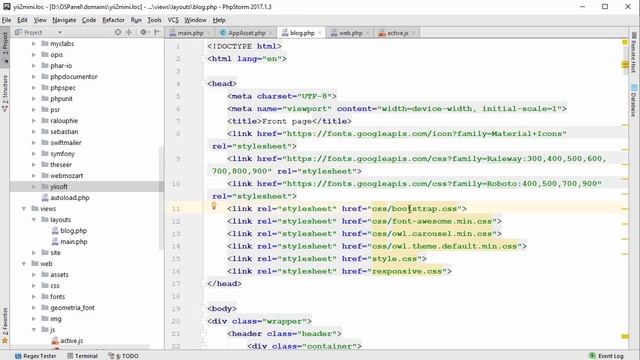The image size is (640, 360).
Task: Click 'css/bootstrap.css' href value on line 11
Action: tap(414, 209)
